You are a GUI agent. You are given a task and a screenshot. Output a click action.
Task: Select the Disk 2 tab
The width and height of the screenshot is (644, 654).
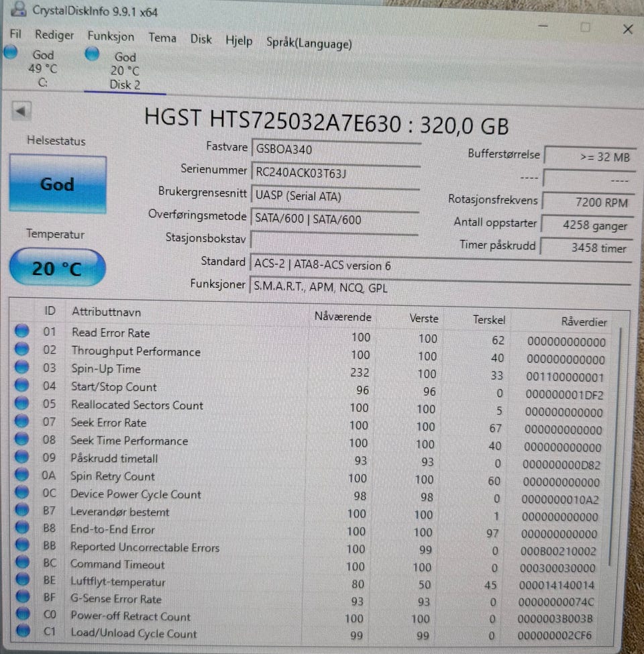pos(125,70)
